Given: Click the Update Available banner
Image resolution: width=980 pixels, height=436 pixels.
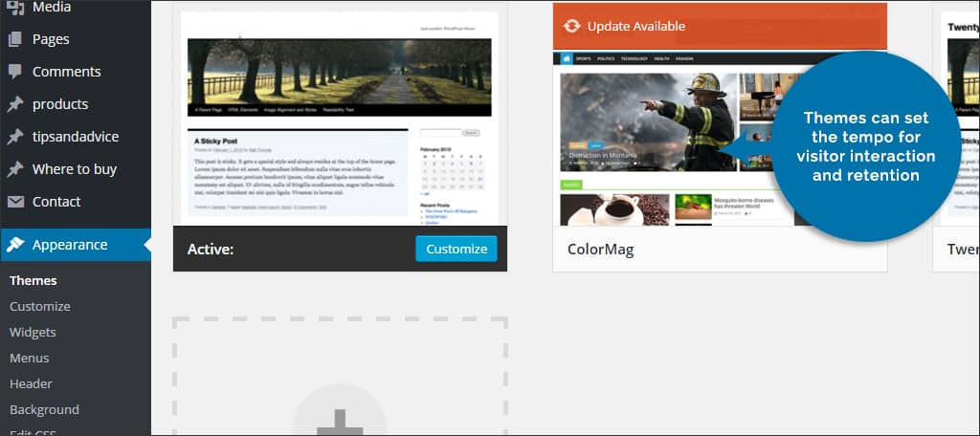Looking at the screenshot, I should pos(720,26).
